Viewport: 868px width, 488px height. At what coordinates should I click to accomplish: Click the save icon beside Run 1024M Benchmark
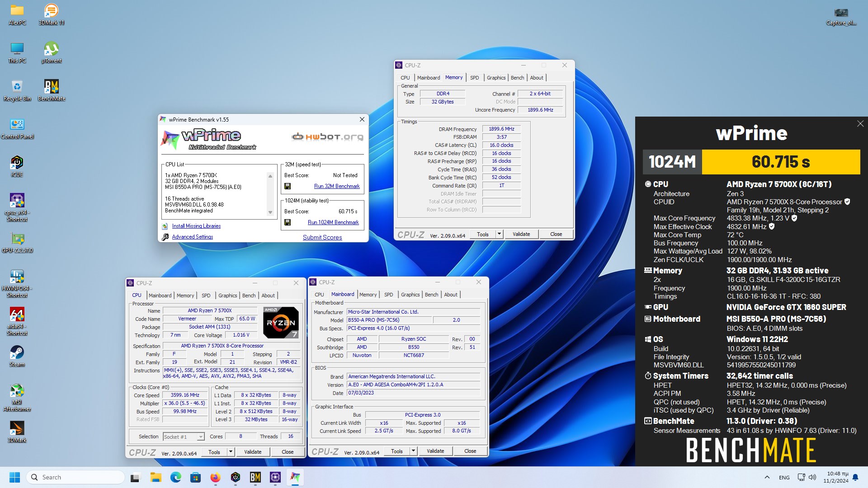288,222
